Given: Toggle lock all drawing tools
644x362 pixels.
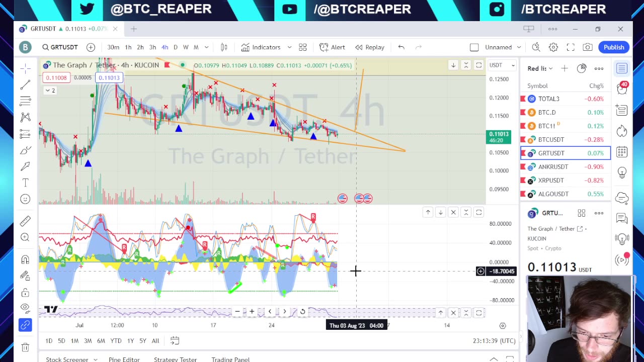Looking at the screenshot, I should point(25,293).
